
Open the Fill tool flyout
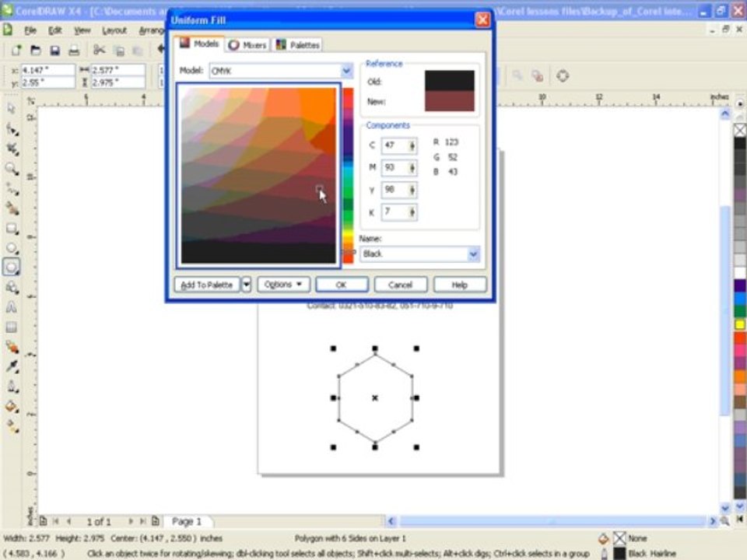pyautogui.click(x=12, y=407)
